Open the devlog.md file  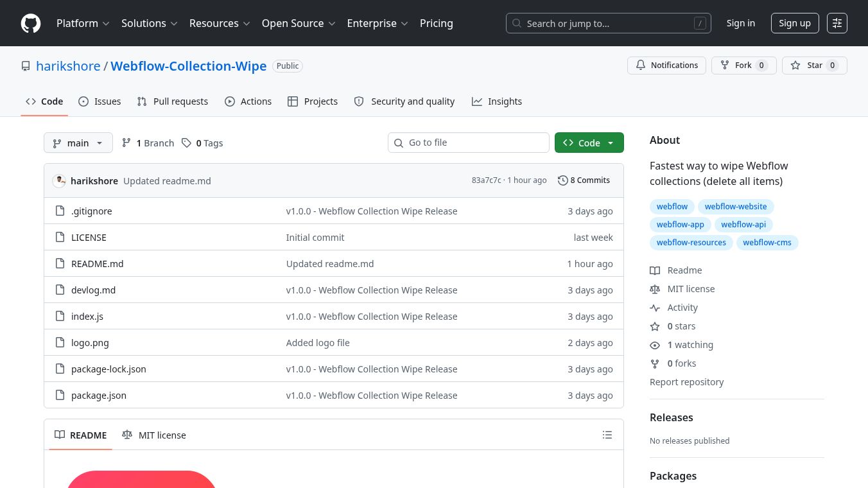pos(94,290)
